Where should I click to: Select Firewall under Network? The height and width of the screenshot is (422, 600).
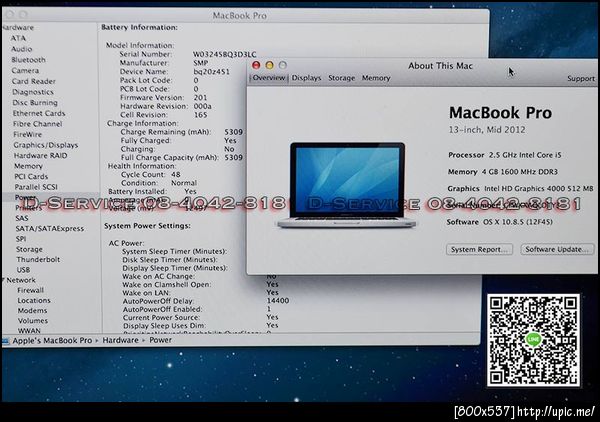[30, 290]
